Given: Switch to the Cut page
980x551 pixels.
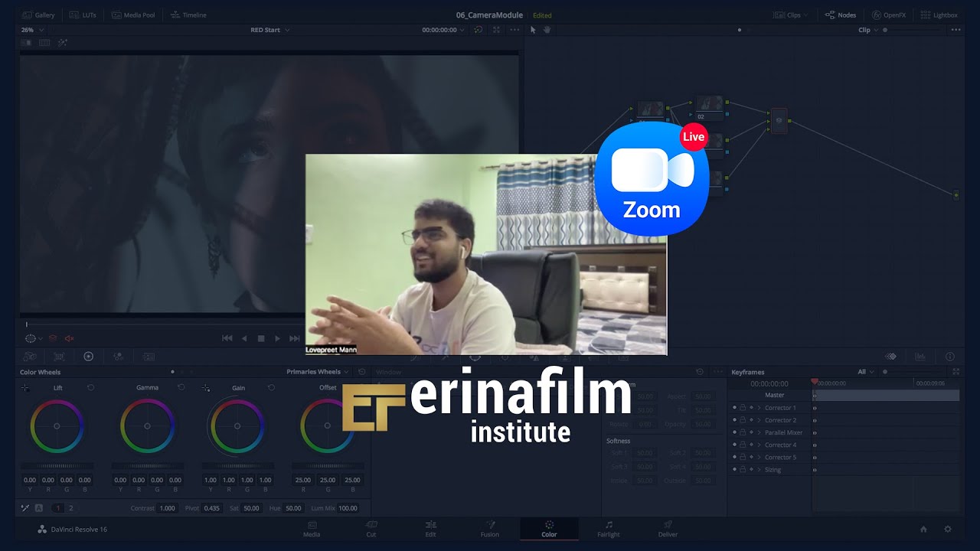Looking at the screenshot, I should point(371,528).
